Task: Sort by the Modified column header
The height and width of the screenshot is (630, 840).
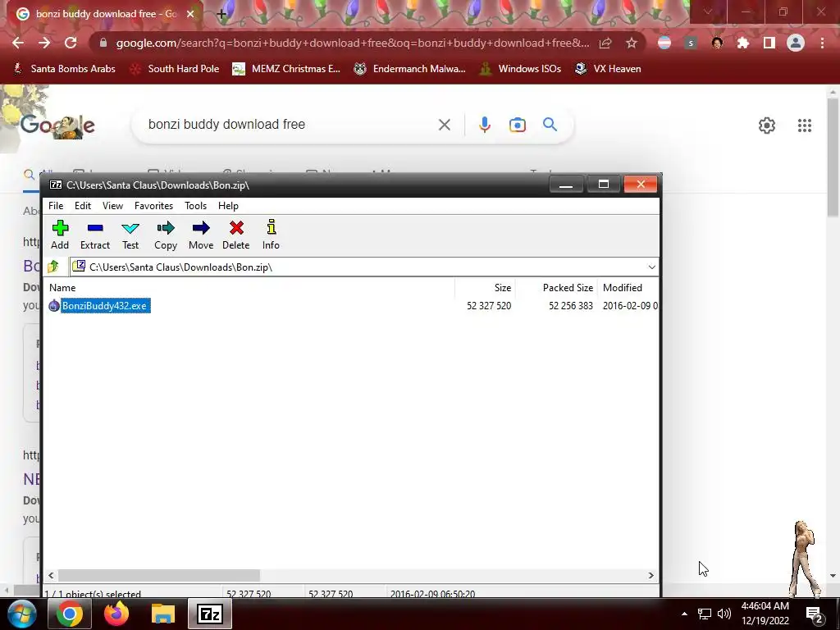Action: click(x=623, y=288)
